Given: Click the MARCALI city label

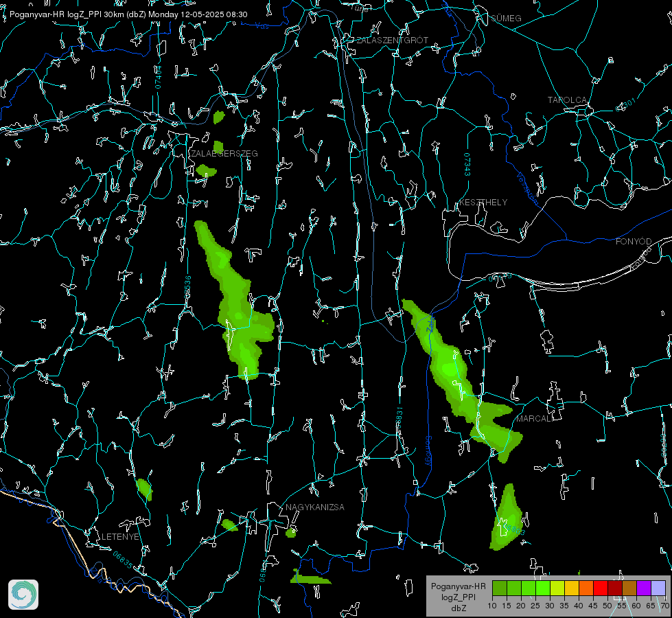Looking at the screenshot, I should [x=534, y=419].
